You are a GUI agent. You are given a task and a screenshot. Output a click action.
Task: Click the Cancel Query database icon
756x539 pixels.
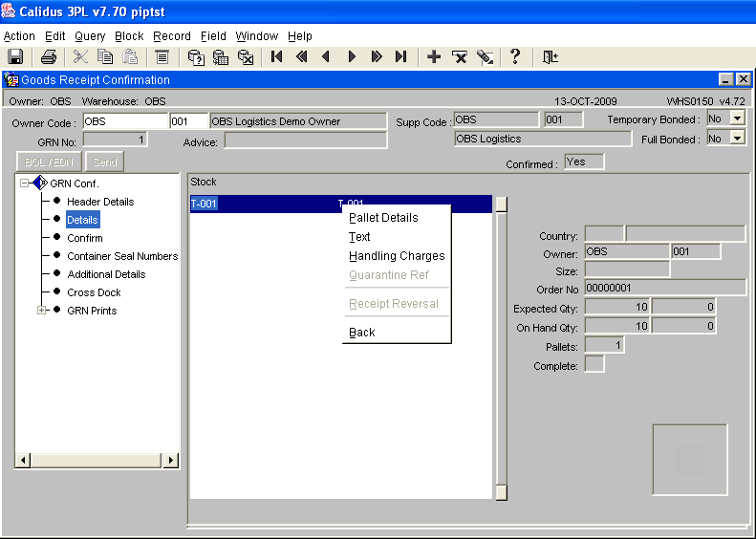246,57
